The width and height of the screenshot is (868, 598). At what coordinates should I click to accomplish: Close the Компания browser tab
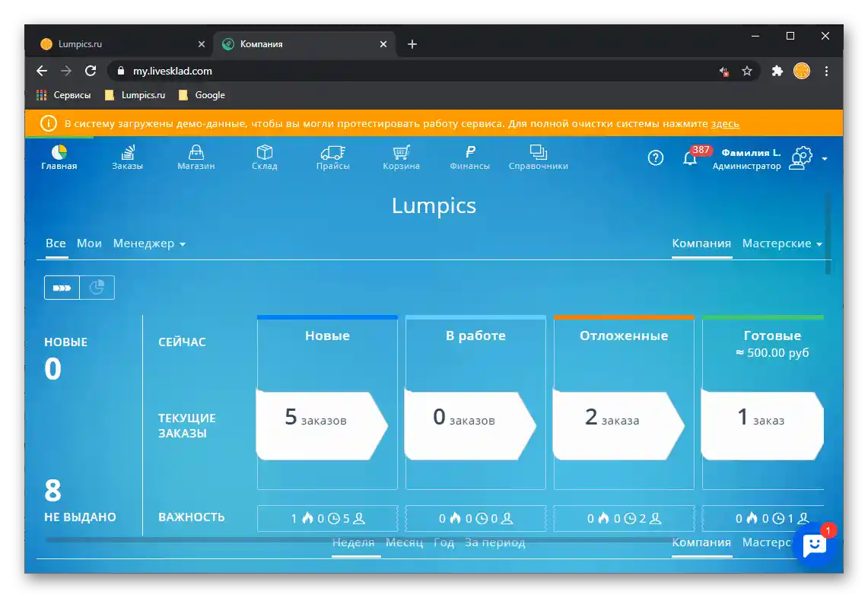pos(383,43)
